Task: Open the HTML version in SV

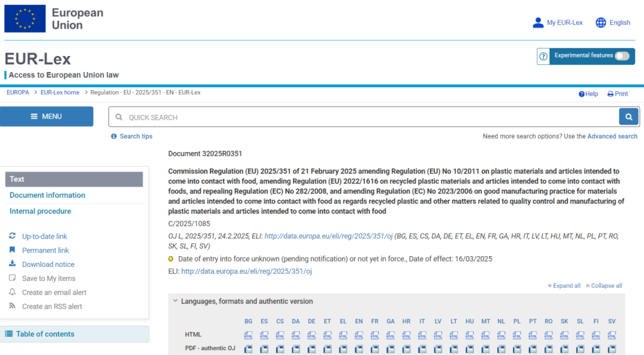Action: 612,335
